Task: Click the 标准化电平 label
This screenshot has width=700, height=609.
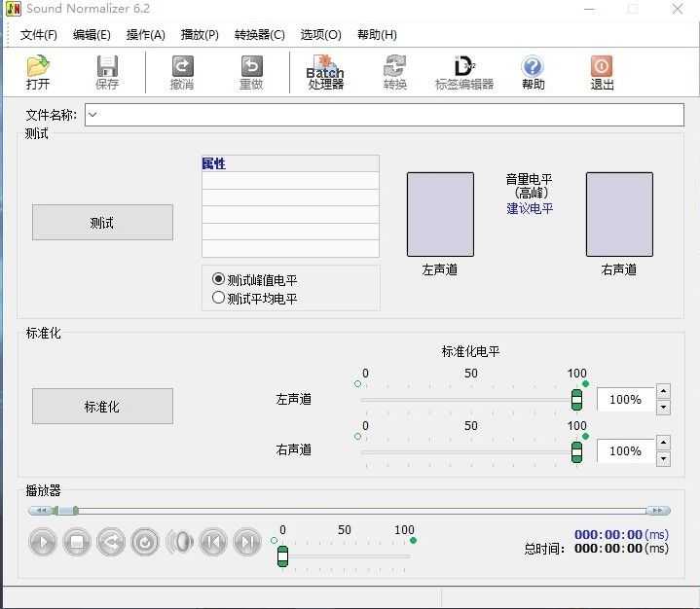Action: (x=470, y=351)
